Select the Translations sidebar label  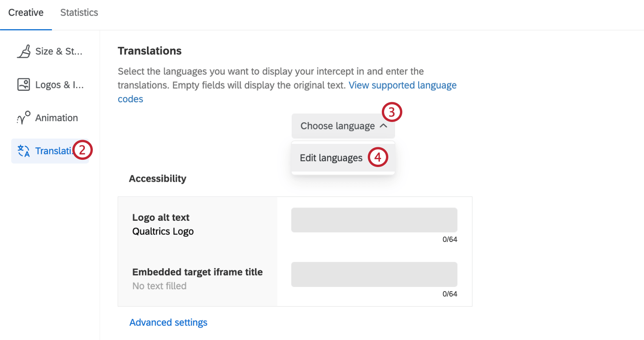[x=53, y=151]
